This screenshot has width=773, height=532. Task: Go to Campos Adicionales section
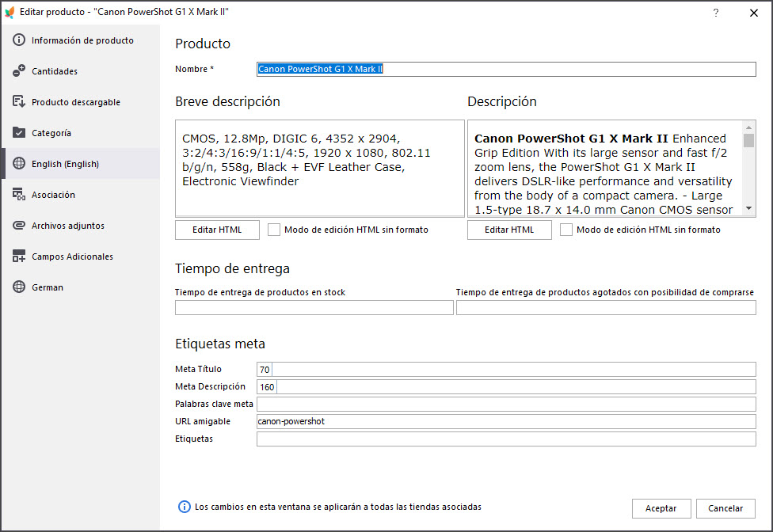(x=81, y=256)
